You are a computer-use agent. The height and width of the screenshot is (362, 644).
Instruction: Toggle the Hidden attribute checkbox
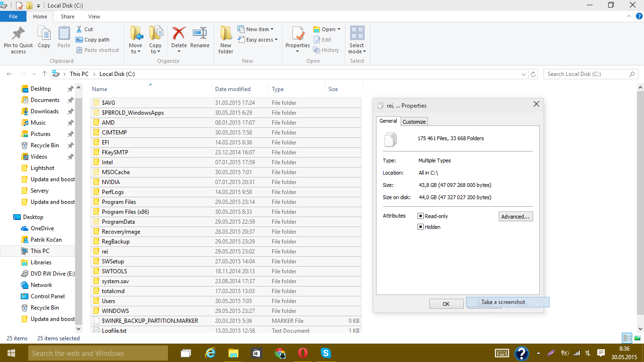point(420,227)
